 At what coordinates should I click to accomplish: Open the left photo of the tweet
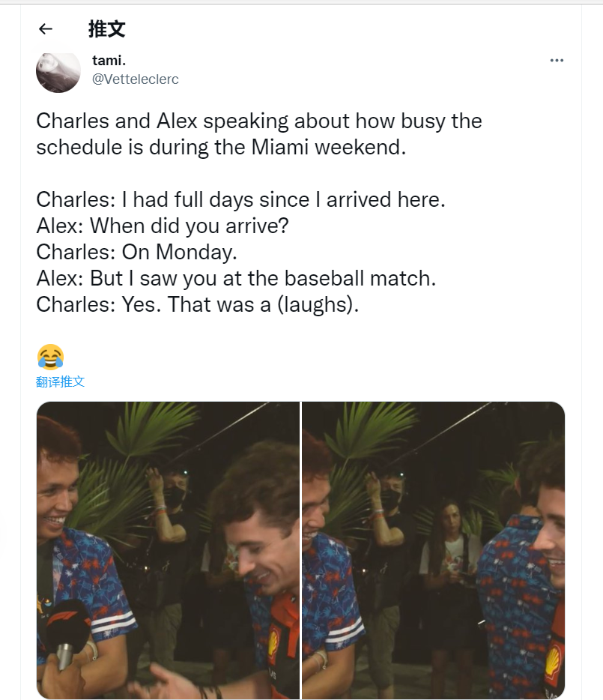click(168, 549)
